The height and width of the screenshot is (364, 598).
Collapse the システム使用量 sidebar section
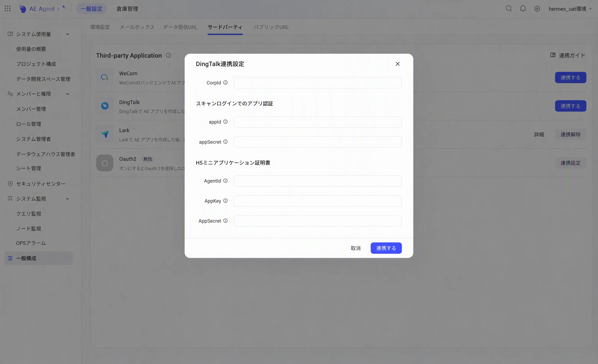click(x=68, y=34)
